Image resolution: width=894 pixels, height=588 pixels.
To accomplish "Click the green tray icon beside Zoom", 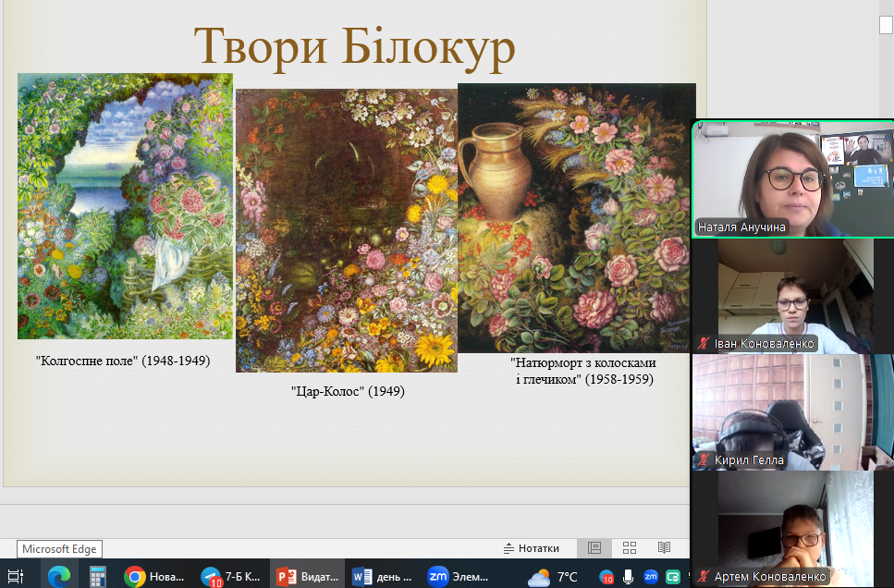I will click(673, 577).
